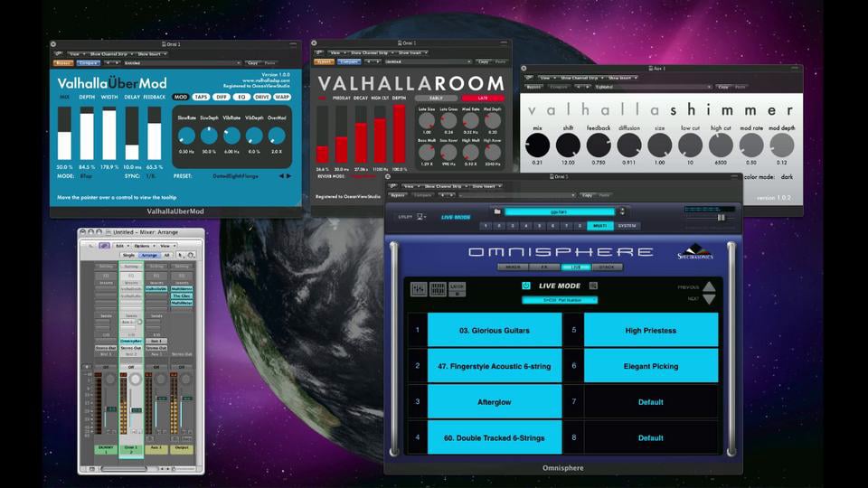Click pan knob on selected Mixer channel
The height and width of the screenshot is (488, 868).
coord(135,380)
